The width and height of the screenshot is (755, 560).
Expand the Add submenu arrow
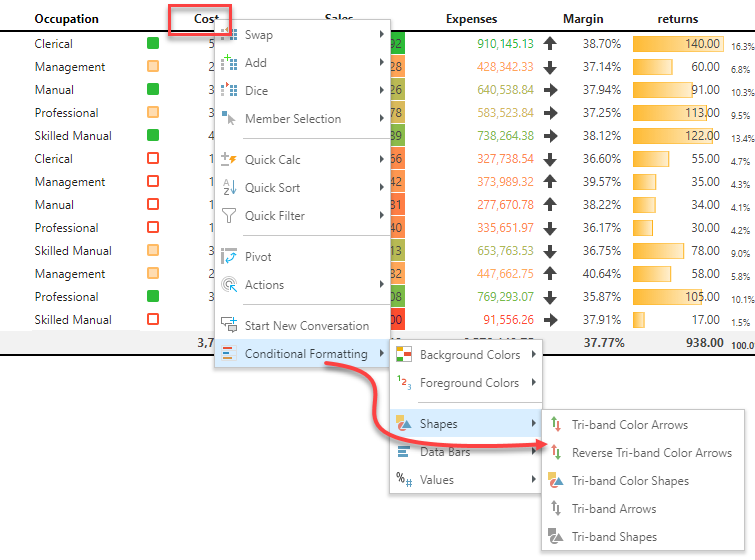coord(381,62)
